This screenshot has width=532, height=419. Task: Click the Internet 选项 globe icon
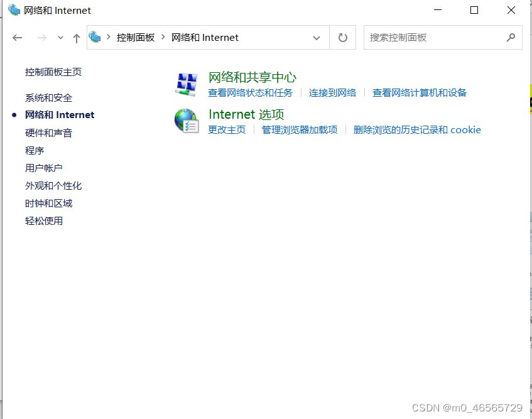[x=187, y=121]
